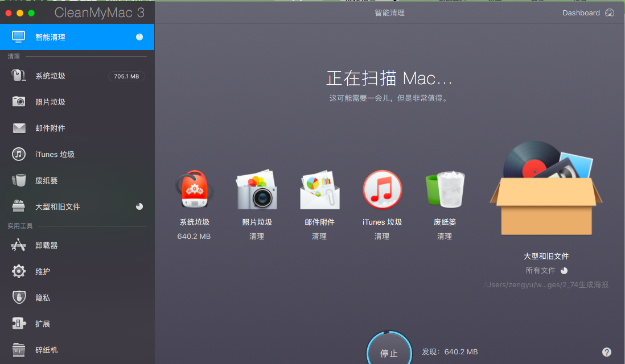The height and width of the screenshot is (364, 625).
Task: Select iTunes 垃圾 in the sidebar
Action: click(x=77, y=154)
